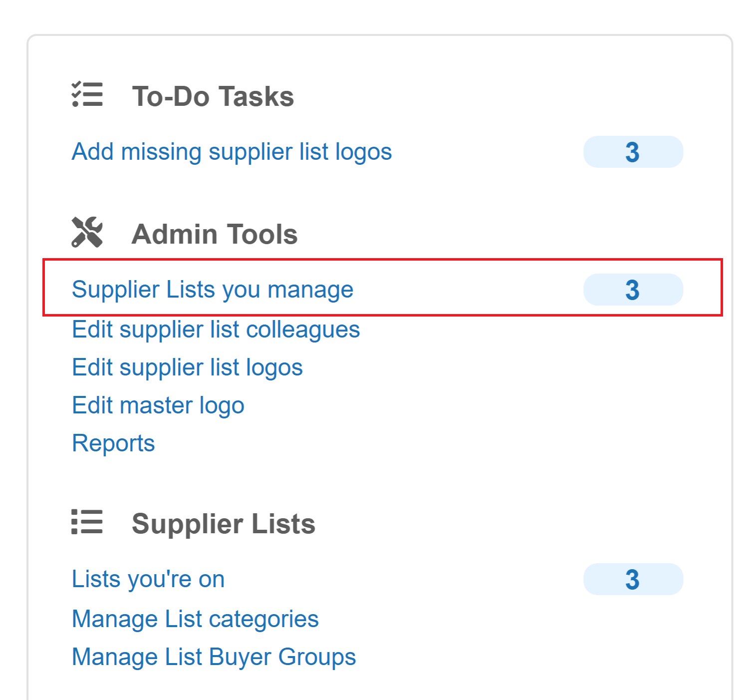Click the Admin Tools heading text
The height and width of the screenshot is (700, 753).
215,234
